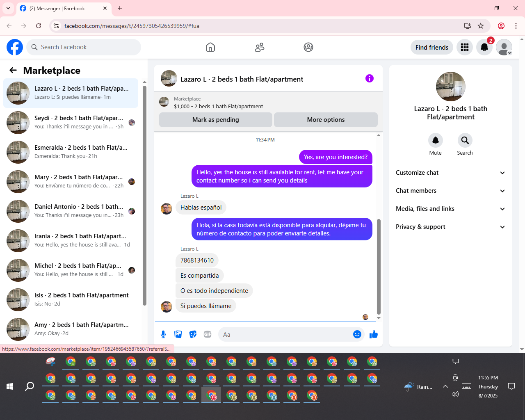Open the notifications bell with badge
Image resolution: width=525 pixels, height=420 pixels.
click(484, 47)
